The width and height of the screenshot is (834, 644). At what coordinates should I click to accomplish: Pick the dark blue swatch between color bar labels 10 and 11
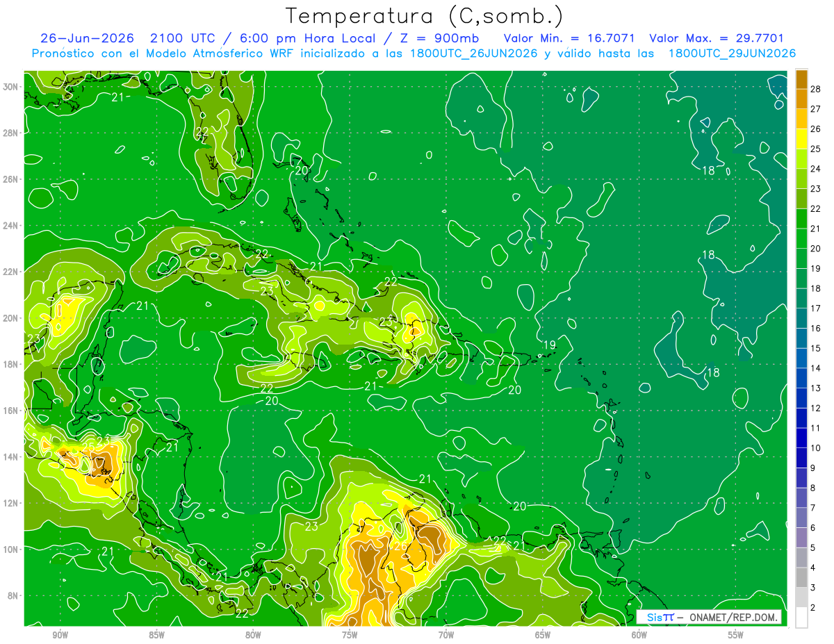[801, 438]
